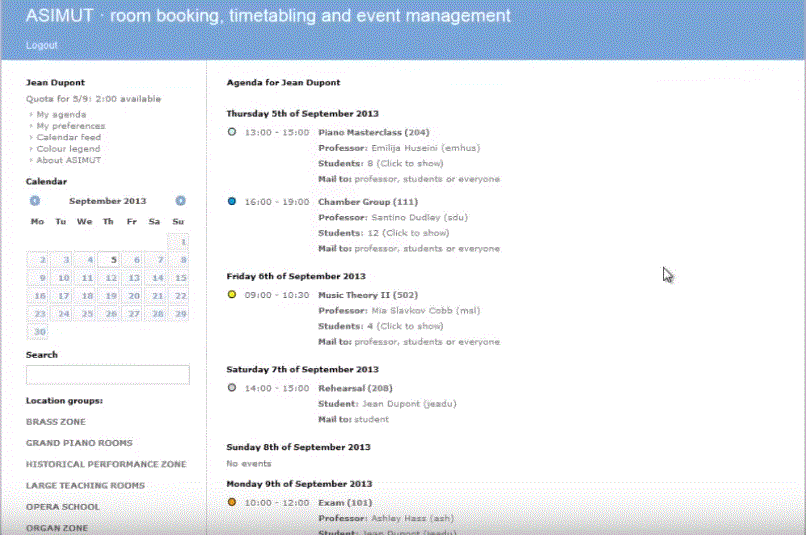Click the Piano Masterclass event color dot
Viewport: 806px width, 535px height.
coord(232,132)
